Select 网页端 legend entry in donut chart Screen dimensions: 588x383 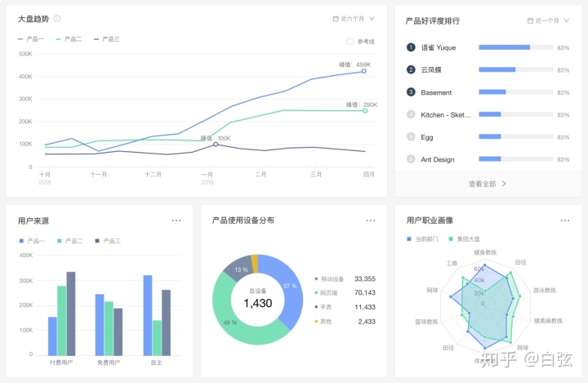(326, 293)
